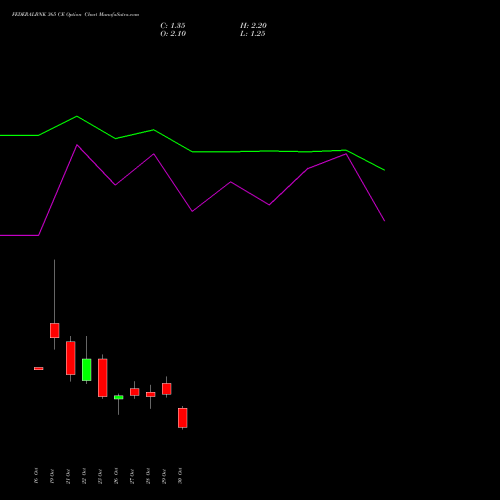Click the green candlestick for 22 Oct

pos(87,370)
